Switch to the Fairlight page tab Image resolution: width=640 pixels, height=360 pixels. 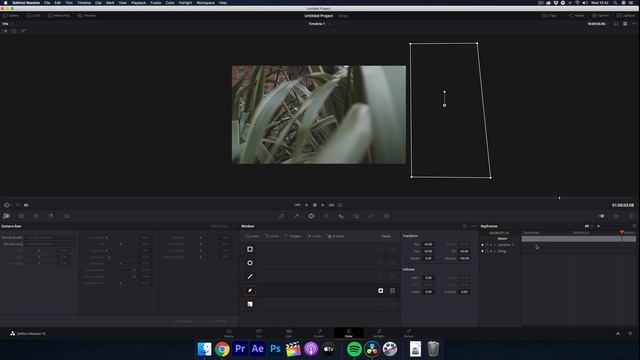[x=379, y=333]
